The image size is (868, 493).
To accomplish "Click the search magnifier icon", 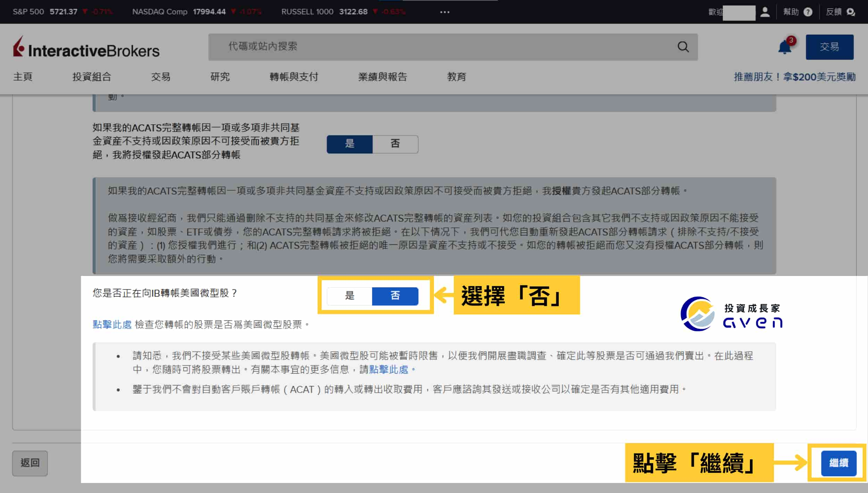I will point(683,47).
